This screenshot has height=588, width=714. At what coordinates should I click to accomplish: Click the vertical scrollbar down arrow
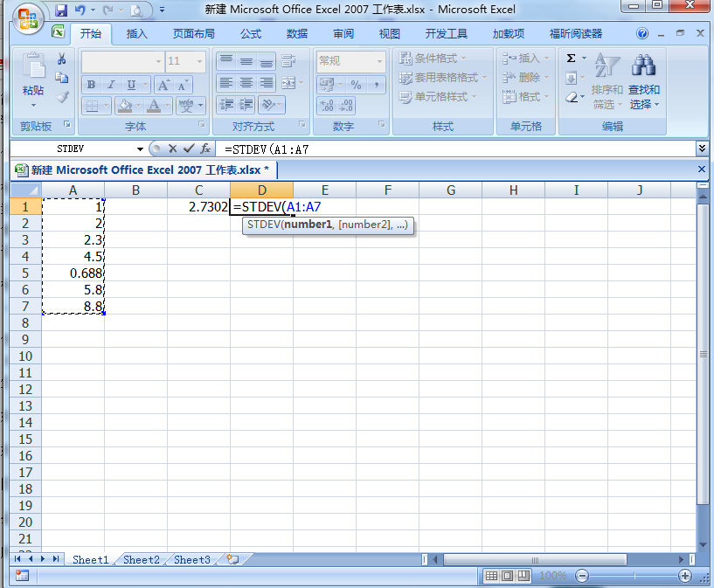703,545
